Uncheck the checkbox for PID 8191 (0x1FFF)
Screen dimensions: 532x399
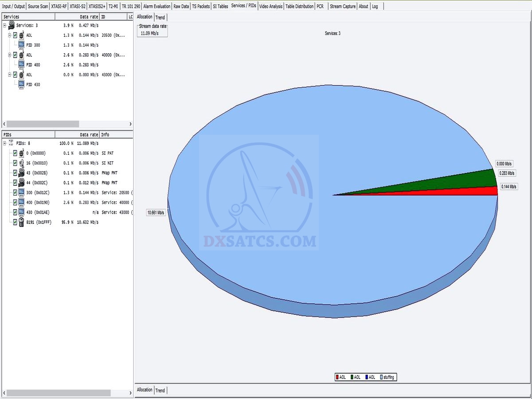point(15,222)
